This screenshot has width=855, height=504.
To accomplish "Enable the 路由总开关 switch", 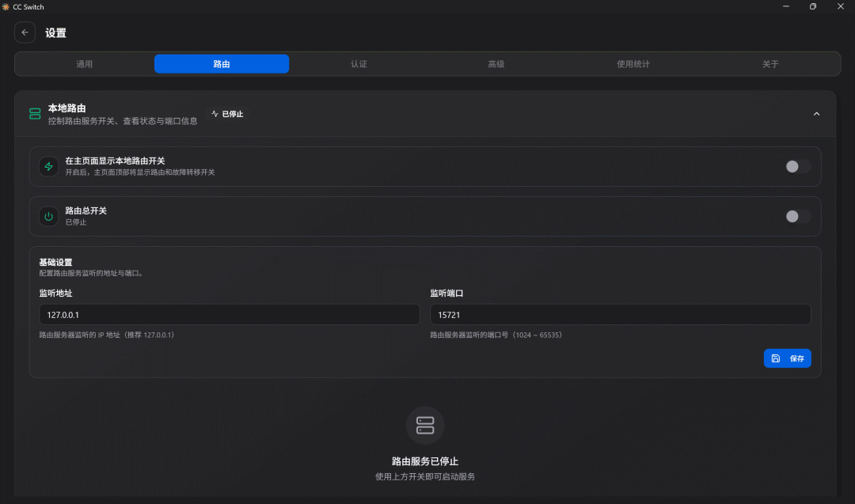I will 798,216.
